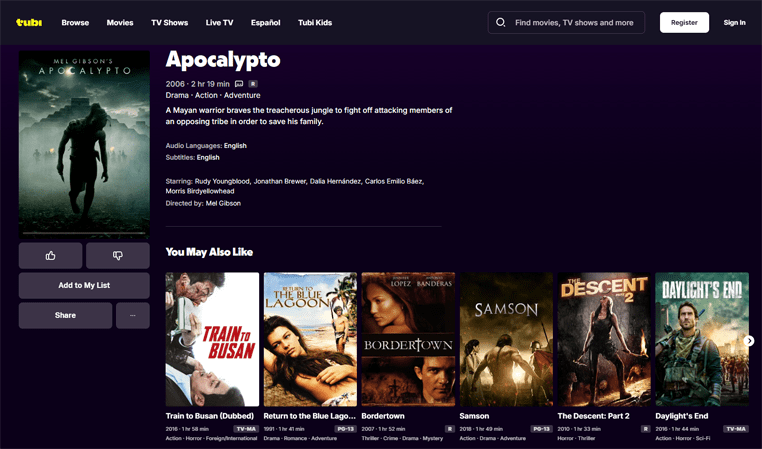762x449 pixels.
Task: Click the search magnifier icon
Action: coord(500,22)
